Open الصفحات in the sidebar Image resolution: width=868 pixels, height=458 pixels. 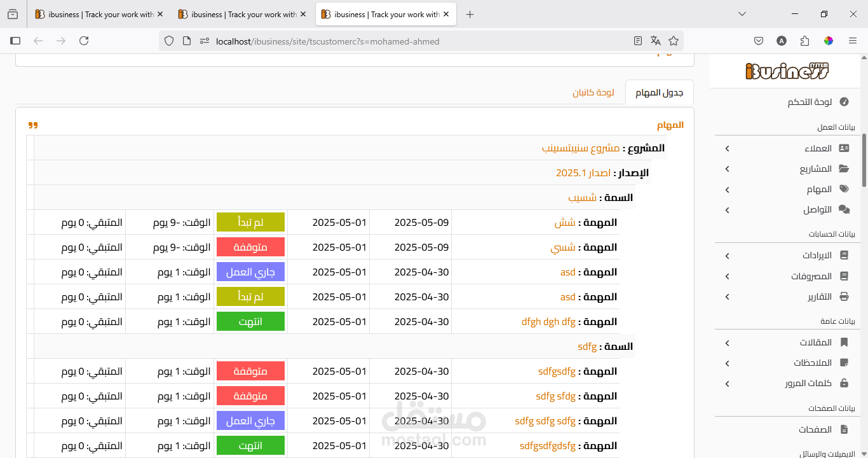[x=815, y=429]
